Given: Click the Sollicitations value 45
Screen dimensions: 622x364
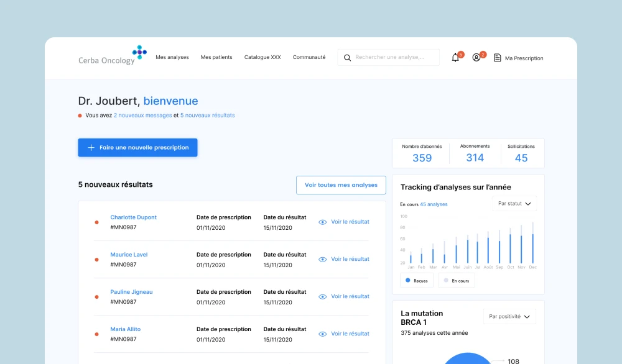Looking at the screenshot, I should tap(521, 158).
